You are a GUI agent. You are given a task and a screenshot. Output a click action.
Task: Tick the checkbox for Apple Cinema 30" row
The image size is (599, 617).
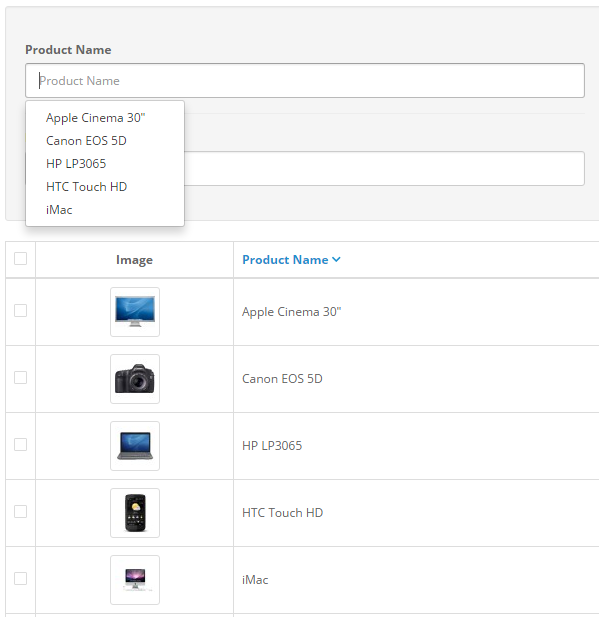tap(20, 310)
